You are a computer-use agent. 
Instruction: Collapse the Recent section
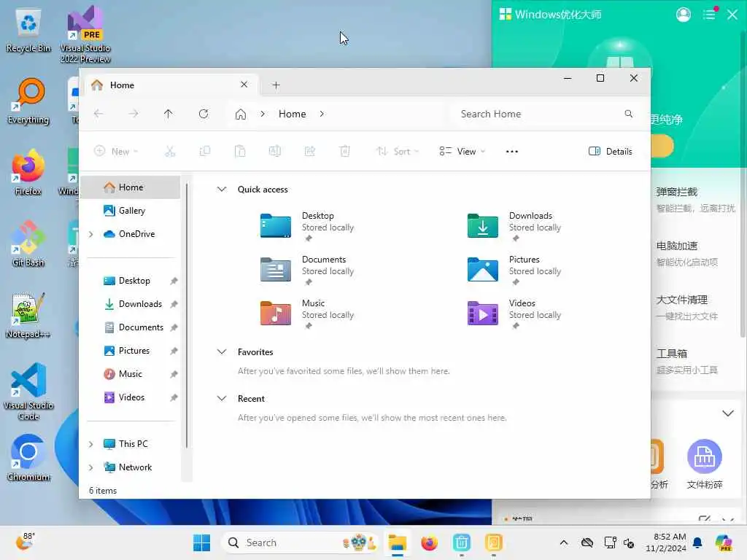(222, 398)
